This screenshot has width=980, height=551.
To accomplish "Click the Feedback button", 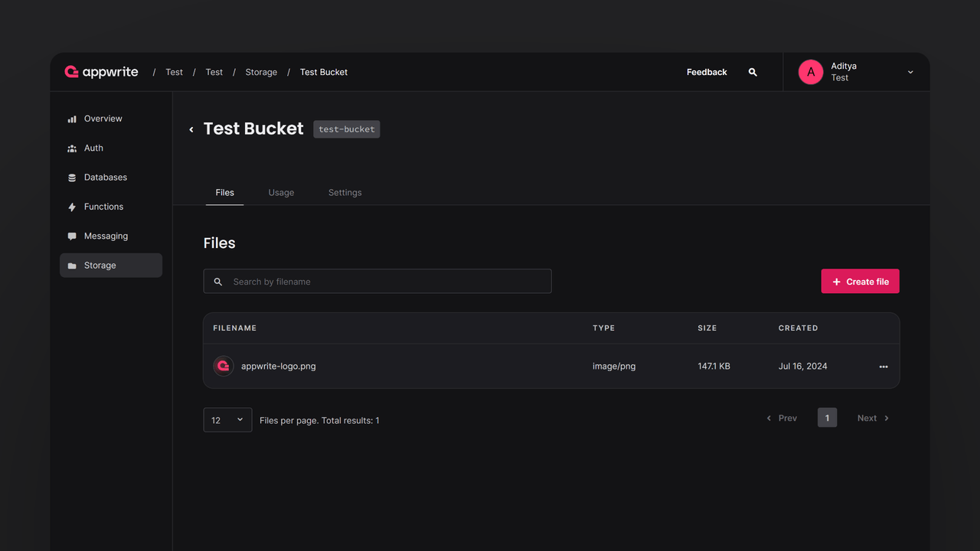I will pyautogui.click(x=707, y=72).
